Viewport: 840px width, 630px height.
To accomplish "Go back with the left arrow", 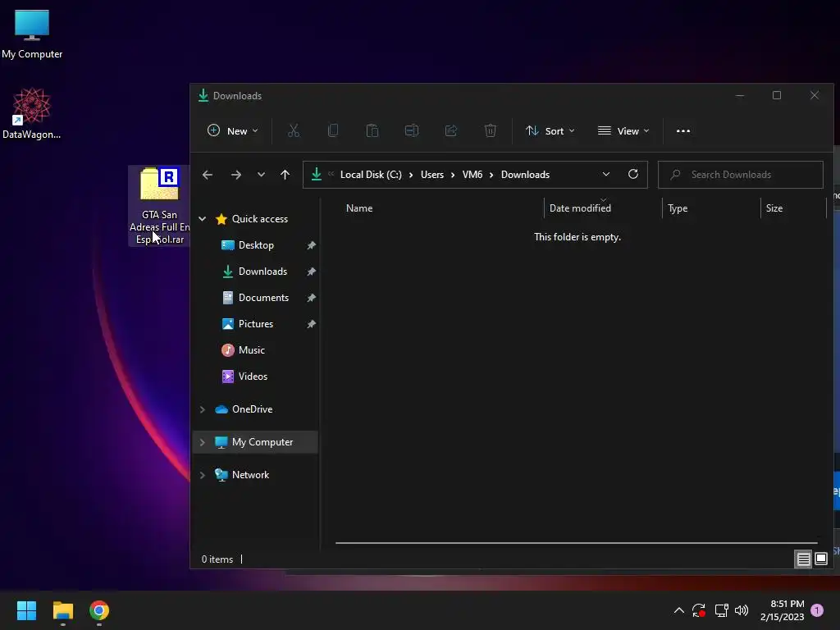I will 208,175.
